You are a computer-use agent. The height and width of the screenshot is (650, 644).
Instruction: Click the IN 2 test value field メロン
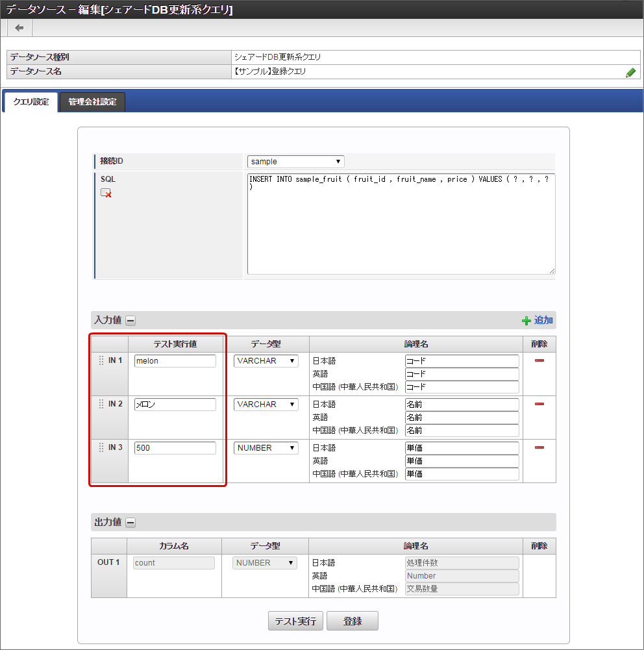[x=175, y=405]
